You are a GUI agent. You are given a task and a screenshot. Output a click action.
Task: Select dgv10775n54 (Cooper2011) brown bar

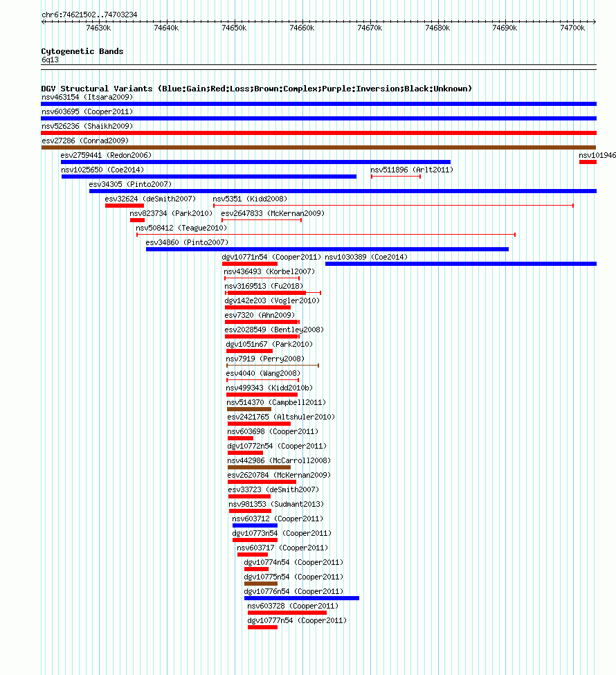[x=261, y=584]
